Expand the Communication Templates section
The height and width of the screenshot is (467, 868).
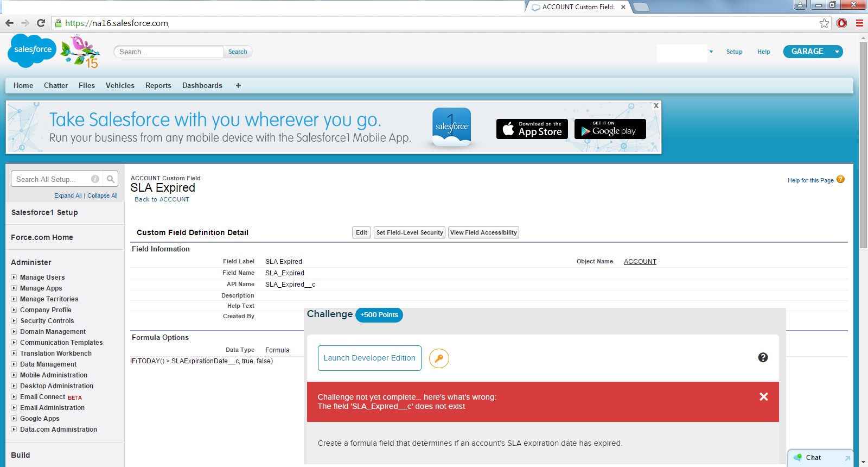pyautogui.click(x=14, y=342)
